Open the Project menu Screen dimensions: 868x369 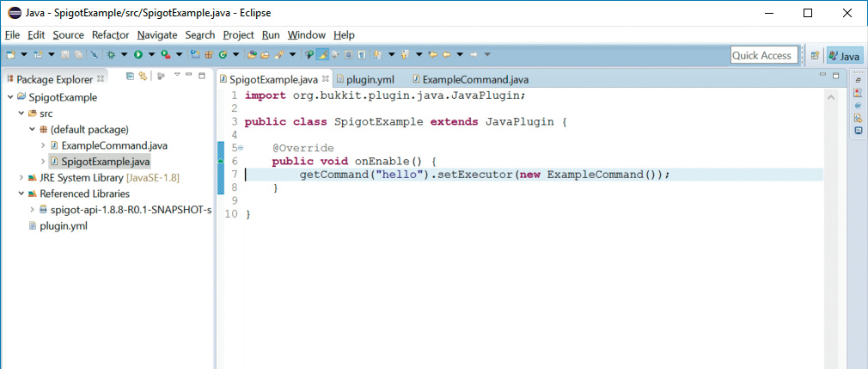(x=239, y=35)
